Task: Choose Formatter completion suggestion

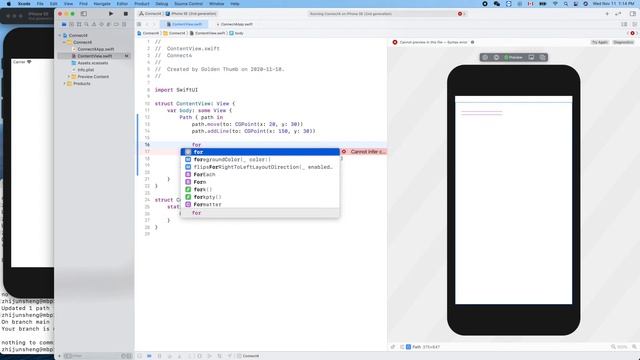Action: pyautogui.click(x=260, y=204)
